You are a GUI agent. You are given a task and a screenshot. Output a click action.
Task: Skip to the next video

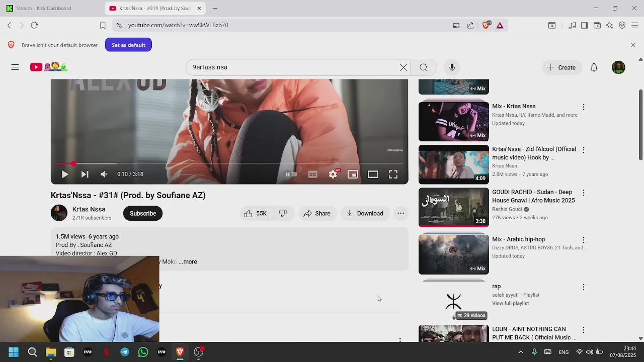point(85,174)
